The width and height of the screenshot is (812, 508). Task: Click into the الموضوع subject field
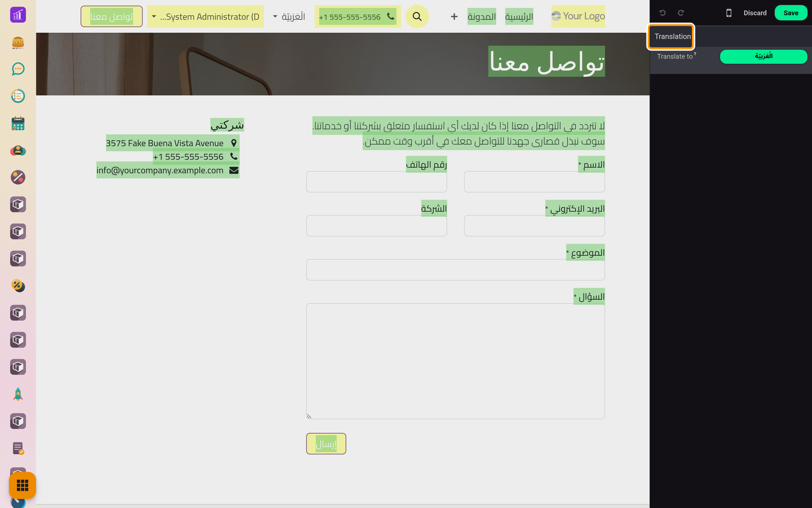pyautogui.click(x=455, y=270)
